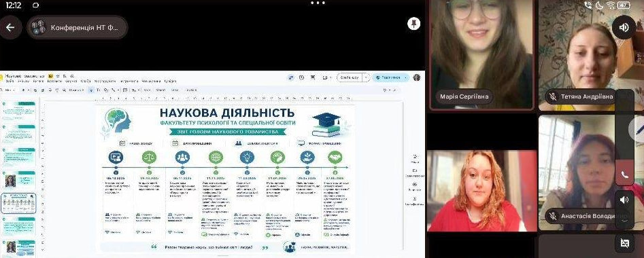Screen dimensions: 644x258
Task: Open the comments icon in Slides header
Action: [x=313, y=77]
